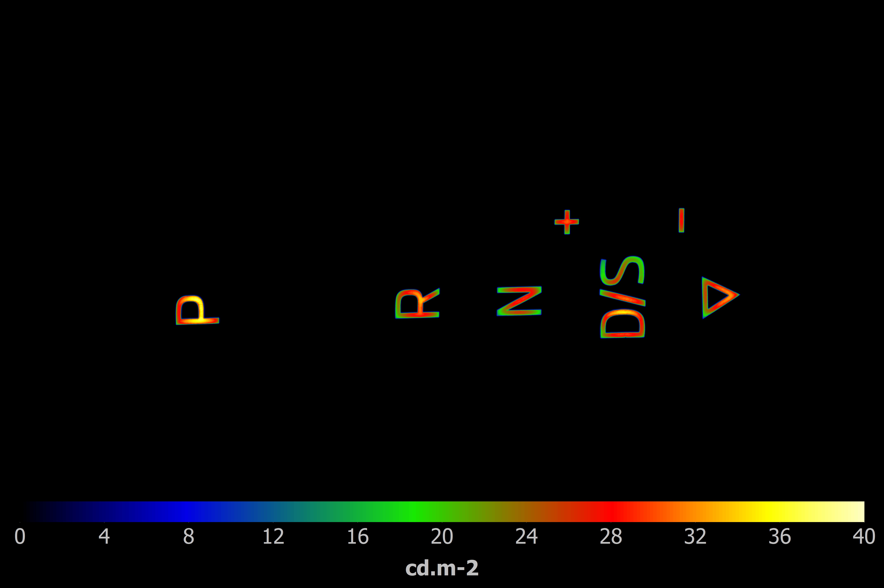Screen dimensions: 884x588
Task: Click the S in D/S symbol
Action: click(622, 271)
